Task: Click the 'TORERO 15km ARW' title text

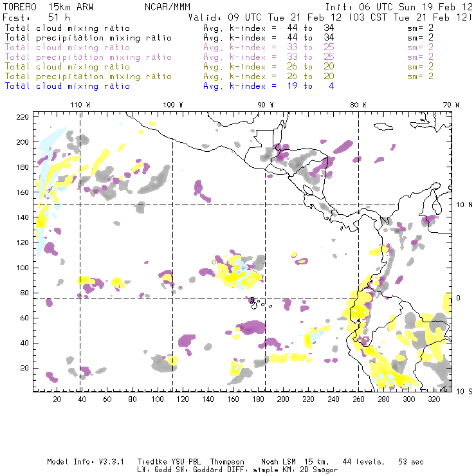Action: tap(48, 7)
